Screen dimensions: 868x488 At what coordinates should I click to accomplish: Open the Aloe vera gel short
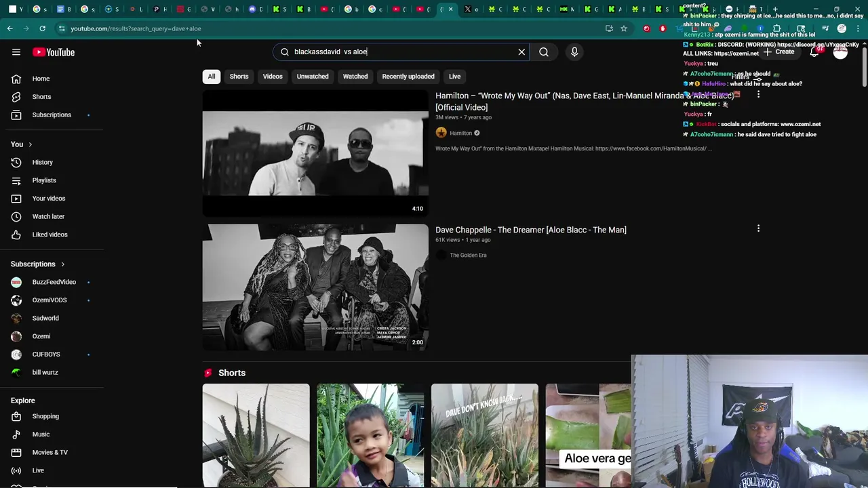coord(589,435)
